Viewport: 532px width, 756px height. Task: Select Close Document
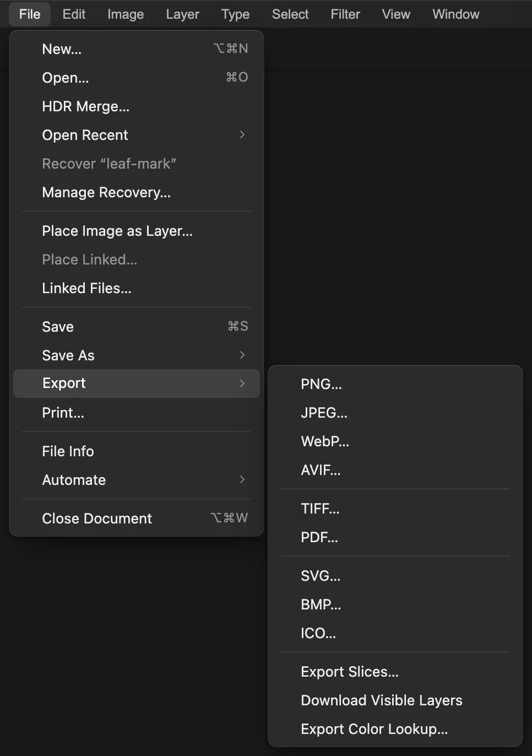pyautogui.click(x=137, y=519)
